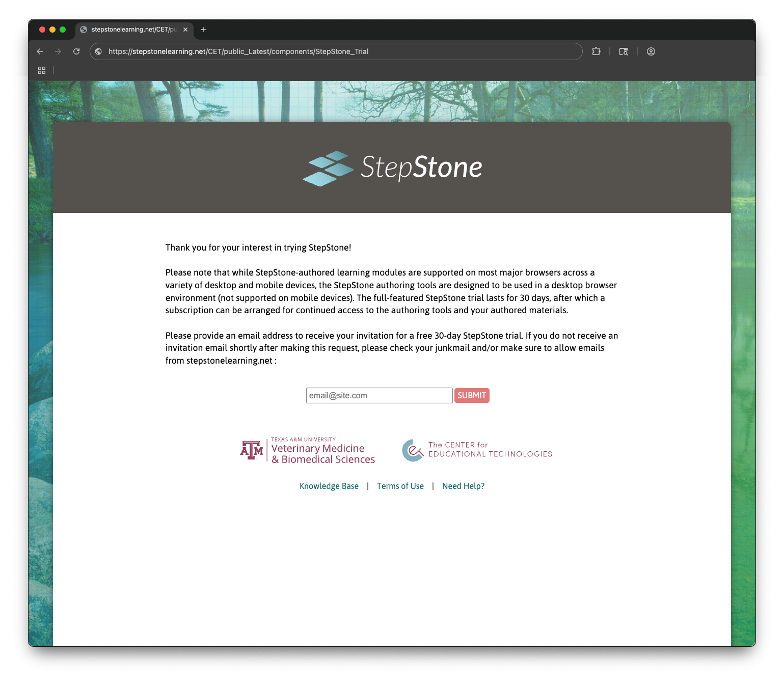Close the stepstonelearning.net tab
Screen dimensions: 784x684
coord(185,30)
